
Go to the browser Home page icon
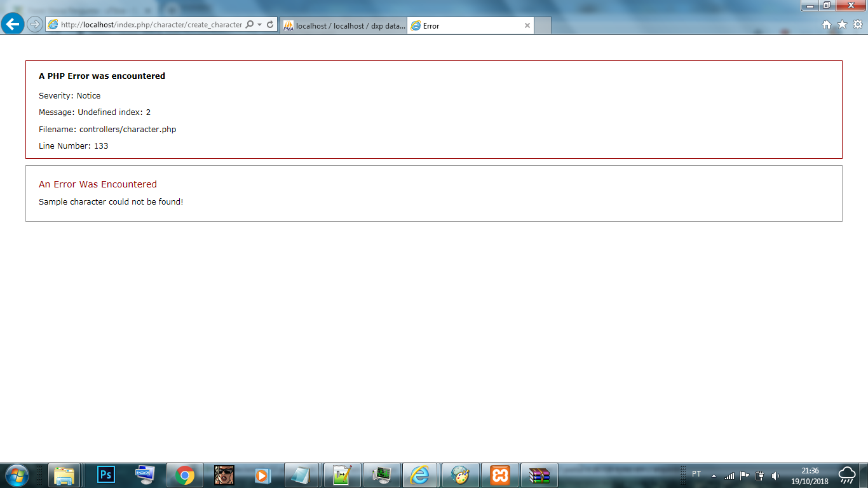coord(827,25)
